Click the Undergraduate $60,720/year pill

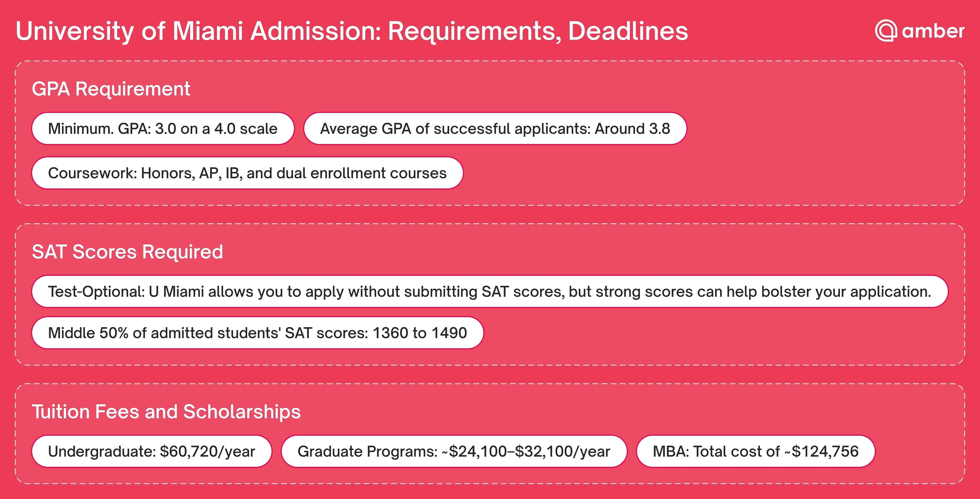point(152,452)
